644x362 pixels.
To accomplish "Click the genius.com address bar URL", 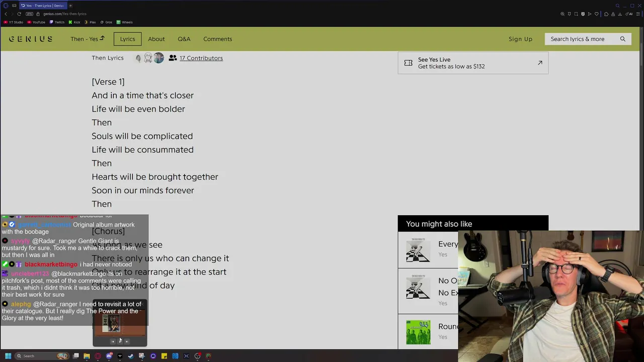I will 65,14.
